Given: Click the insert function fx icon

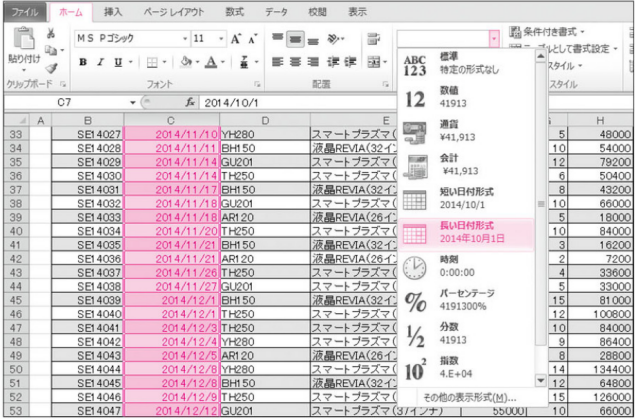Looking at the screenshot, I should click(x=190, y=102).
